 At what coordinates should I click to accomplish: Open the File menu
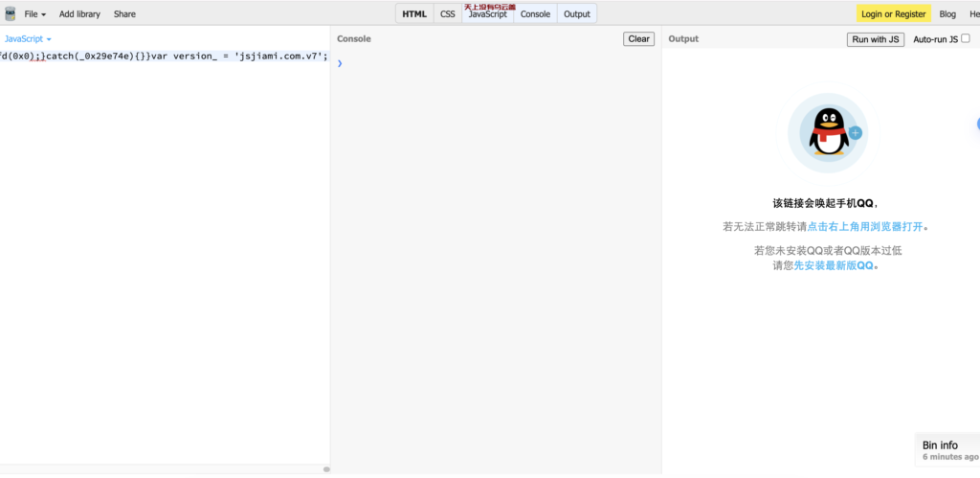click(35, 13)
